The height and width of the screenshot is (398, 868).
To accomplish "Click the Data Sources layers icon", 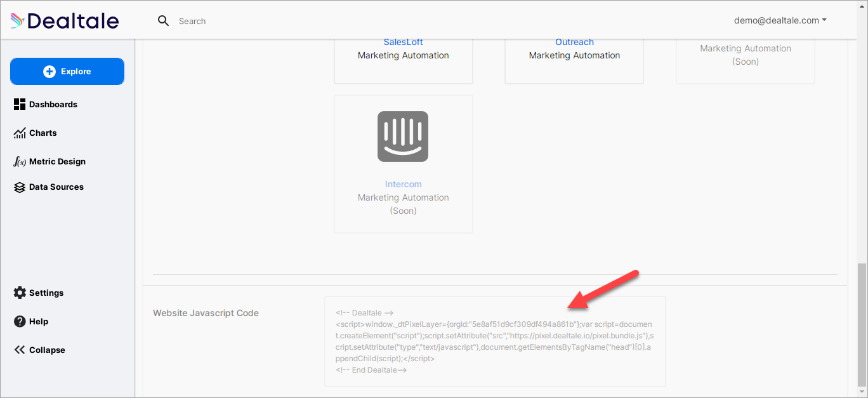I will click(20, 187).
